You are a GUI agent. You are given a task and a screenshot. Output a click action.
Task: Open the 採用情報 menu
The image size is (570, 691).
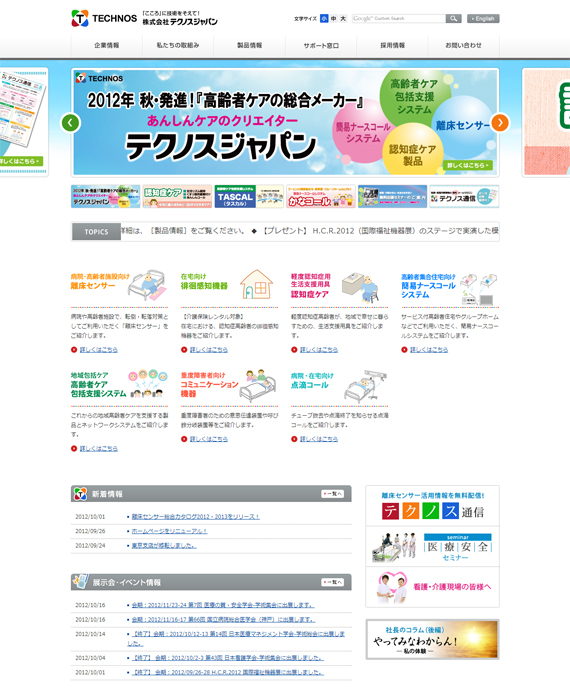pos(392,45)
